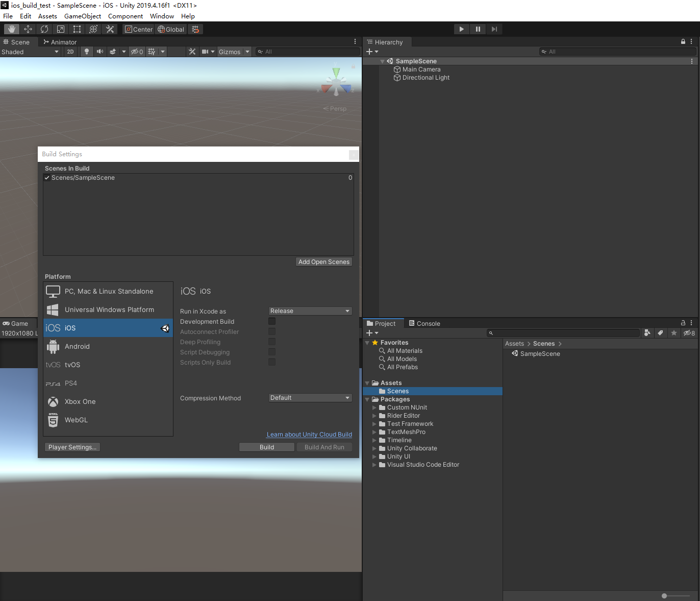This screenshot has width=700, height=601.
Task: Collapse SampleScene in Hierarchy
Action: coord(382,61)
